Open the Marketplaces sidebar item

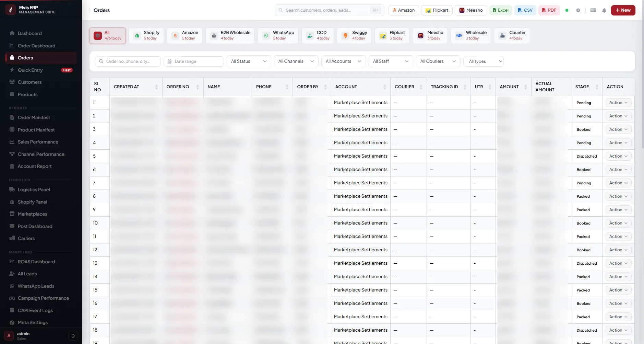coord(41,214)
